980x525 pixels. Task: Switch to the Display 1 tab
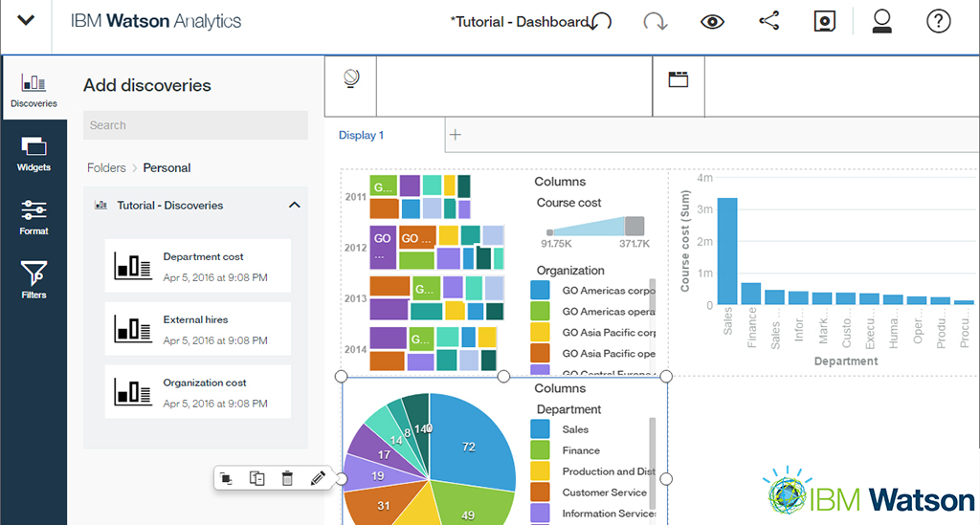click(362, 135)
